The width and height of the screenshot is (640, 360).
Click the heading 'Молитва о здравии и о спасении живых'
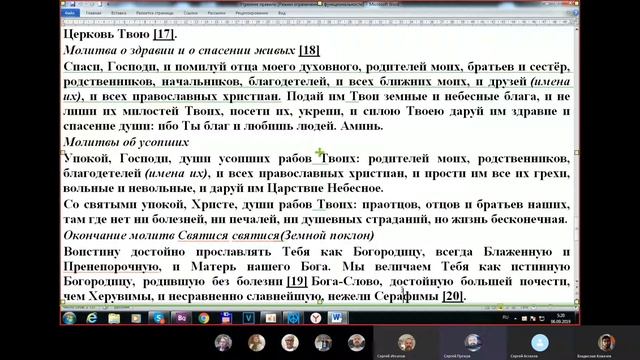[179, 50]
